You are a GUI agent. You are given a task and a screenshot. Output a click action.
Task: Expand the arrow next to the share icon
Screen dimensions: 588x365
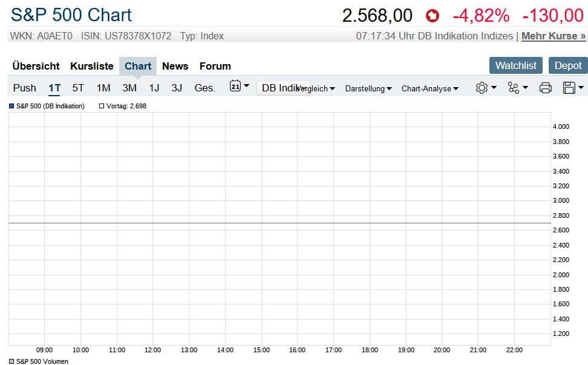pos(525,87)
